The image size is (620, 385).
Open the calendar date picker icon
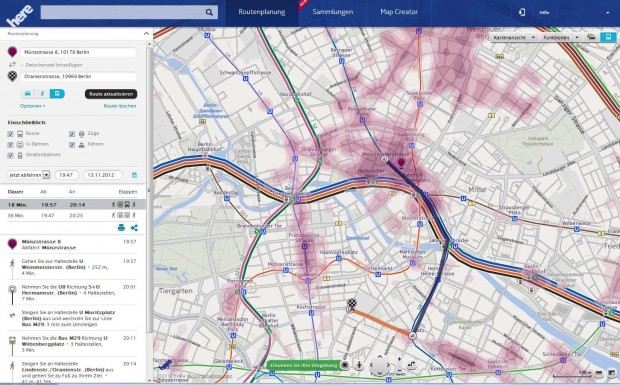[134, 175]
